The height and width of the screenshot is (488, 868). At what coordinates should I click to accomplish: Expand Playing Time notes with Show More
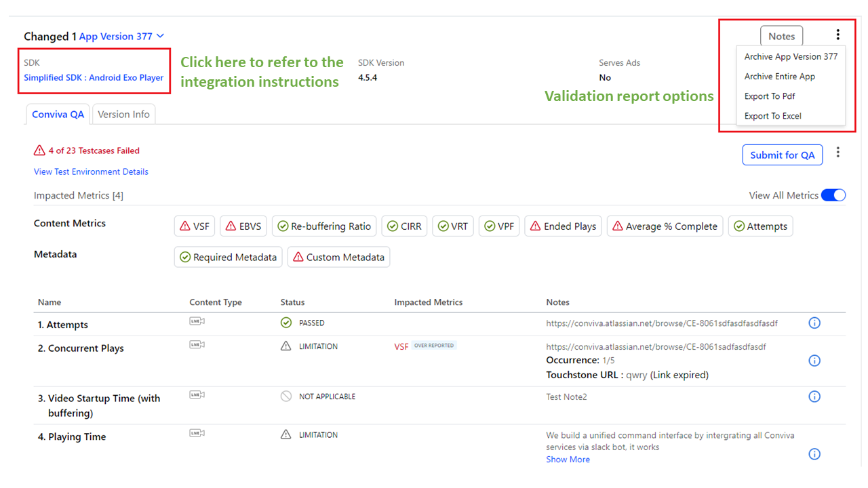pos(568,460)
